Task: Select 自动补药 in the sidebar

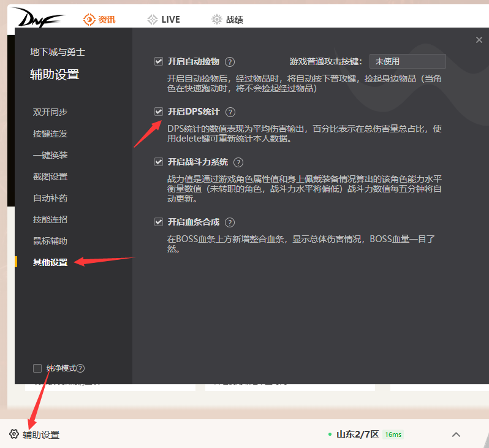Action: [x=50, y=198]
